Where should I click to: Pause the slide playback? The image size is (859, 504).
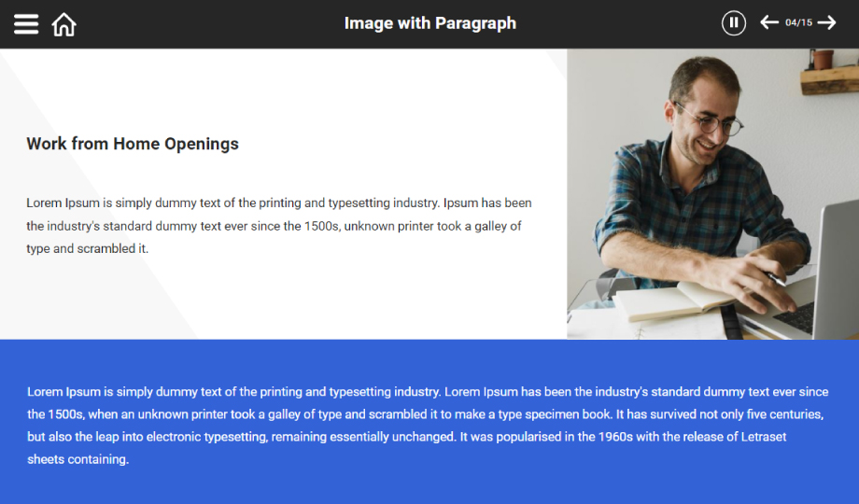point(733,23)
